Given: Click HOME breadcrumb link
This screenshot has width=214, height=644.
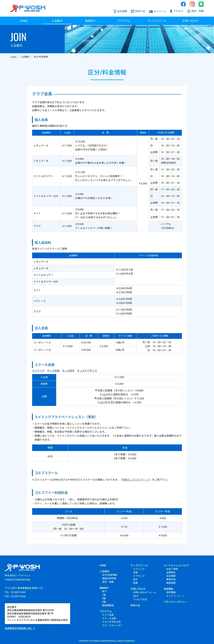Looking at the screenshot, I should [13, 57].
